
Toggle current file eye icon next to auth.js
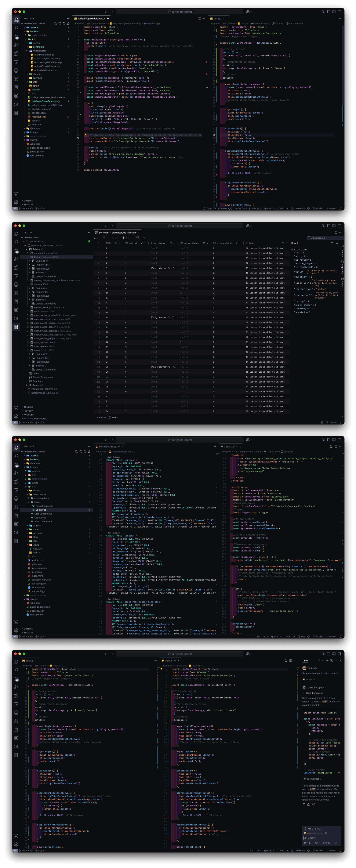[x=326, y=833]
